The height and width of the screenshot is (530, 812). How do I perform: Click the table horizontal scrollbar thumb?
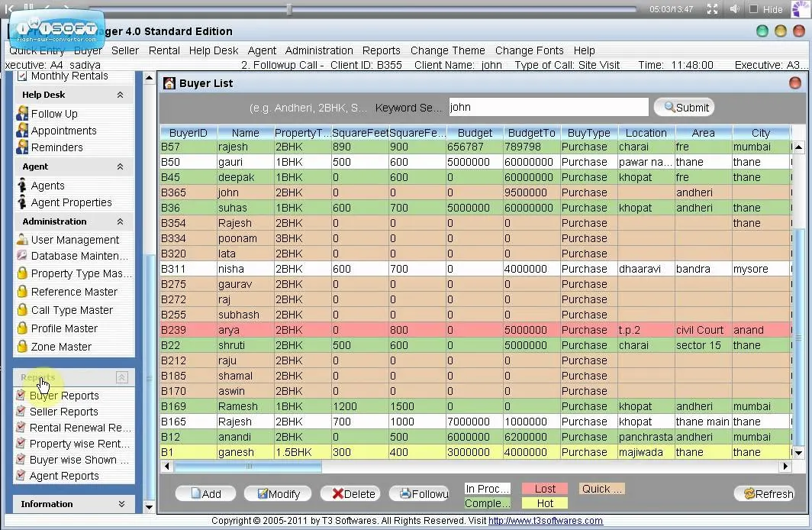pyautogui.click(x=248, y=467)
